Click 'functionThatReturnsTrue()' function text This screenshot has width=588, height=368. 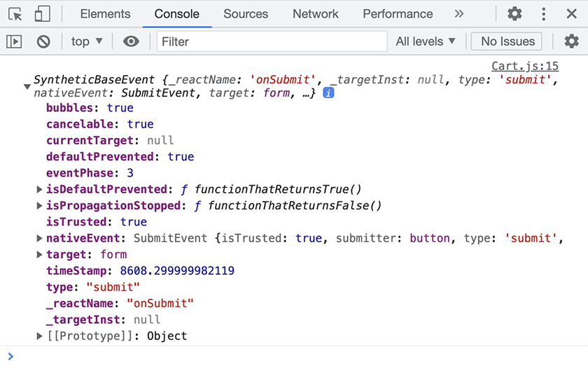[278, 189]
